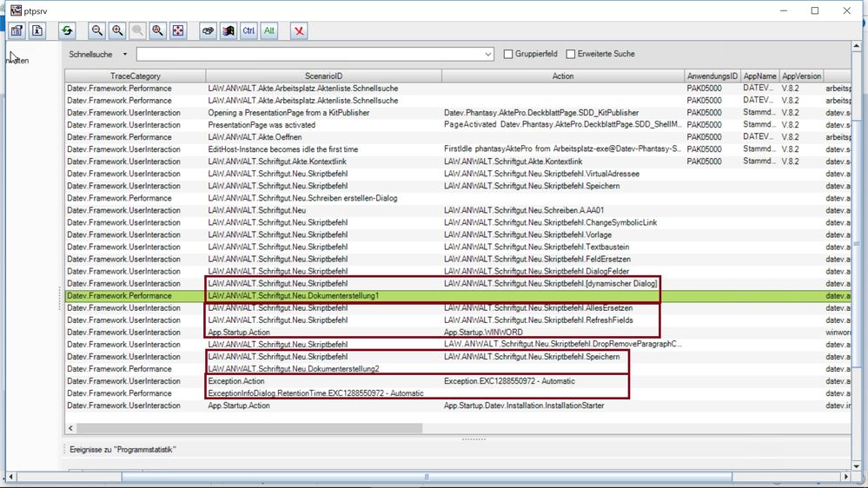This screenshot has height=488, width=868.
Task: Sort by the ScenarioID column header
Action: pos(323,76)
